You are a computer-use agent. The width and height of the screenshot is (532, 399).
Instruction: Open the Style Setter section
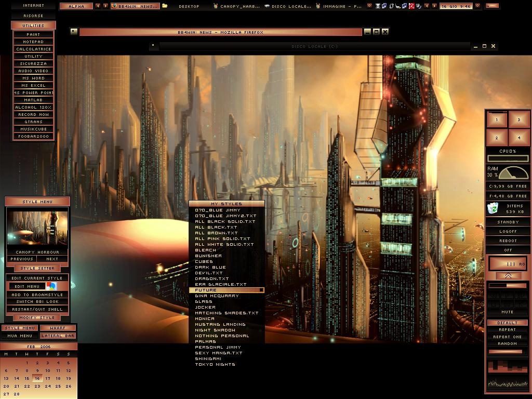point(37,269)
